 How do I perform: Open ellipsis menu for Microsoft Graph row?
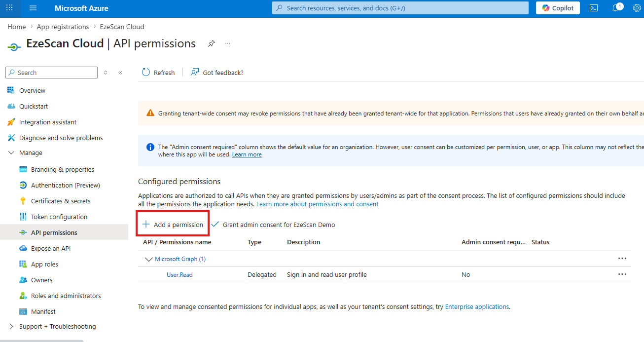622,259
